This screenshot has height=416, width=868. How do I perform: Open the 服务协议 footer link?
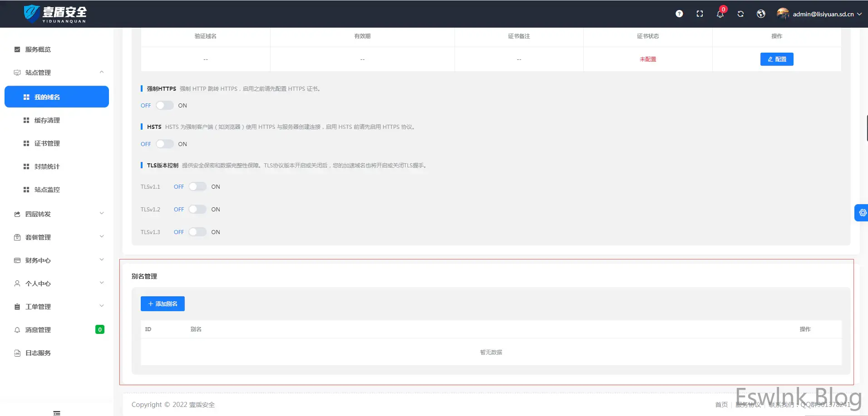coord(748,405)
